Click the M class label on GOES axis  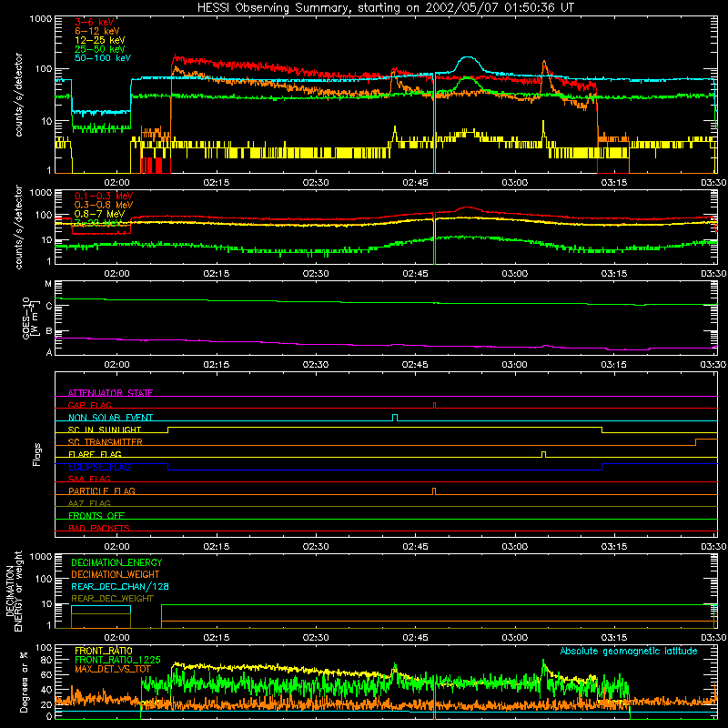tap(48, 284)
